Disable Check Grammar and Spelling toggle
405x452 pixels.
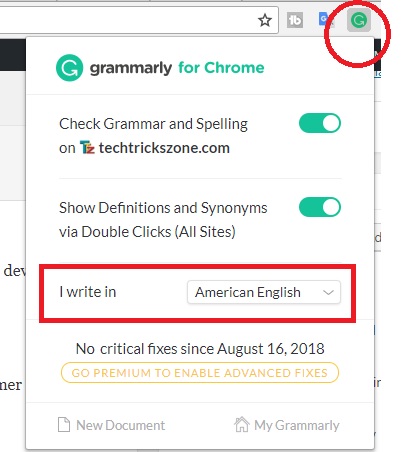pos(320,123)
